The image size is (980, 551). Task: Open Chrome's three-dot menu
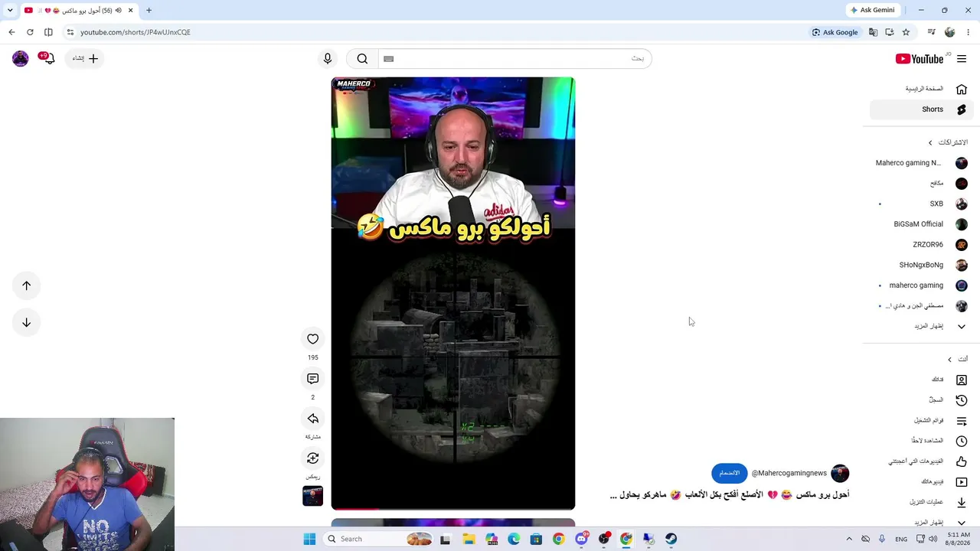coord(969,32)
